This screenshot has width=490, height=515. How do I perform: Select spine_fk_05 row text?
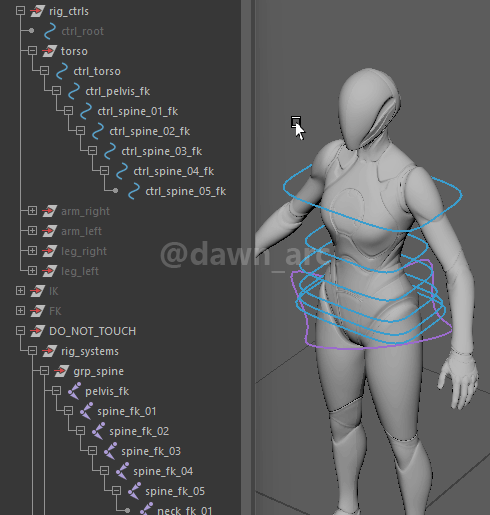click(x=175, y=491)
